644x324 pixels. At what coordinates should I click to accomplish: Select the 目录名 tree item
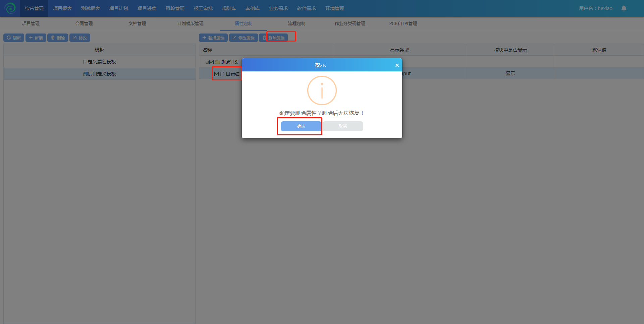click(233, 74)
